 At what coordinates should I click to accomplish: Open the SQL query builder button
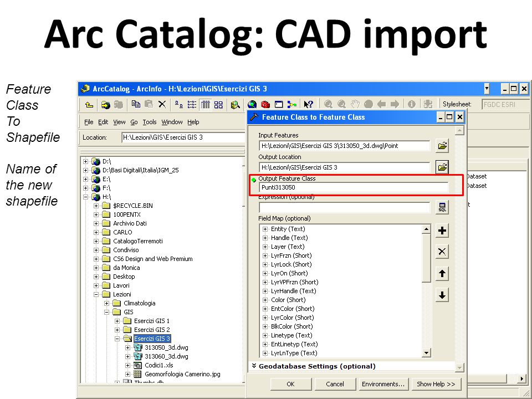442,207
